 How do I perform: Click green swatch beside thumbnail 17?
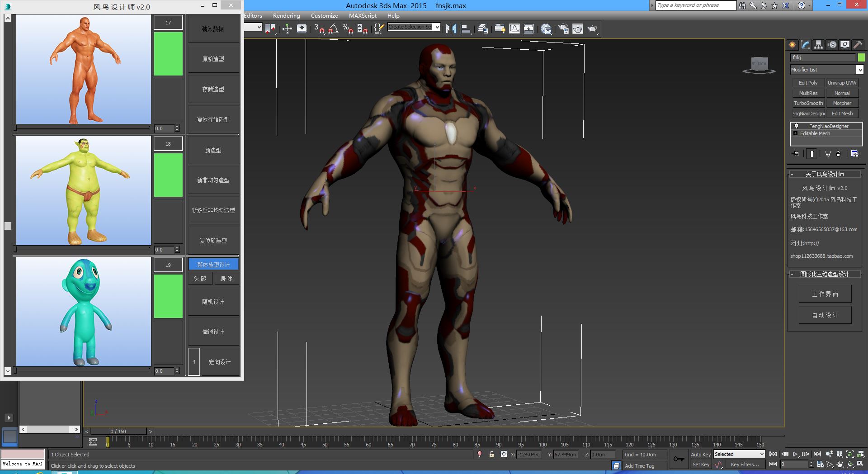(168, 54)
